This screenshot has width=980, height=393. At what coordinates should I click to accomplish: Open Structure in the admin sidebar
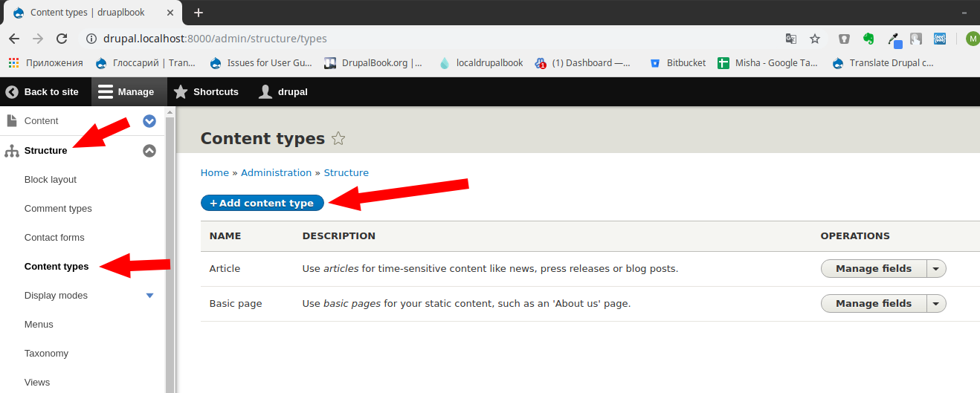(x=46, y=150)
